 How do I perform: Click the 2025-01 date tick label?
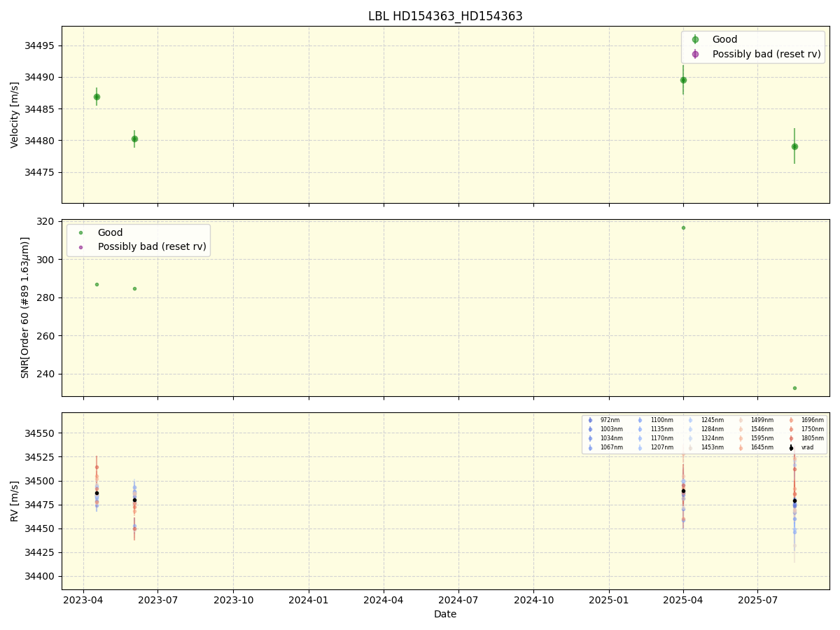pyautogui.click(x=609, y=601)
